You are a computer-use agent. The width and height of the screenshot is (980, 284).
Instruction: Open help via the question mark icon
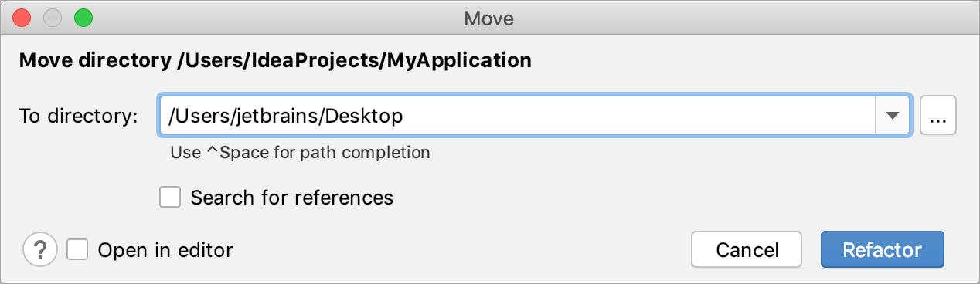point(41,250)
